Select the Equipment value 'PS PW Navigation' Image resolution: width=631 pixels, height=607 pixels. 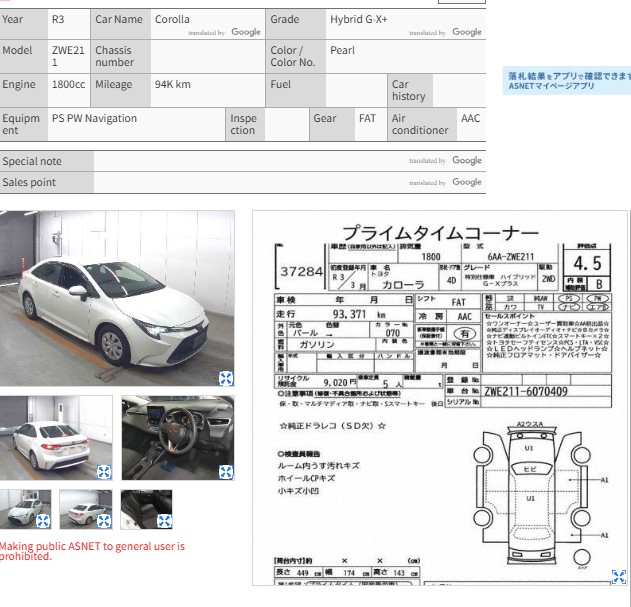click(x=94, y=118)
